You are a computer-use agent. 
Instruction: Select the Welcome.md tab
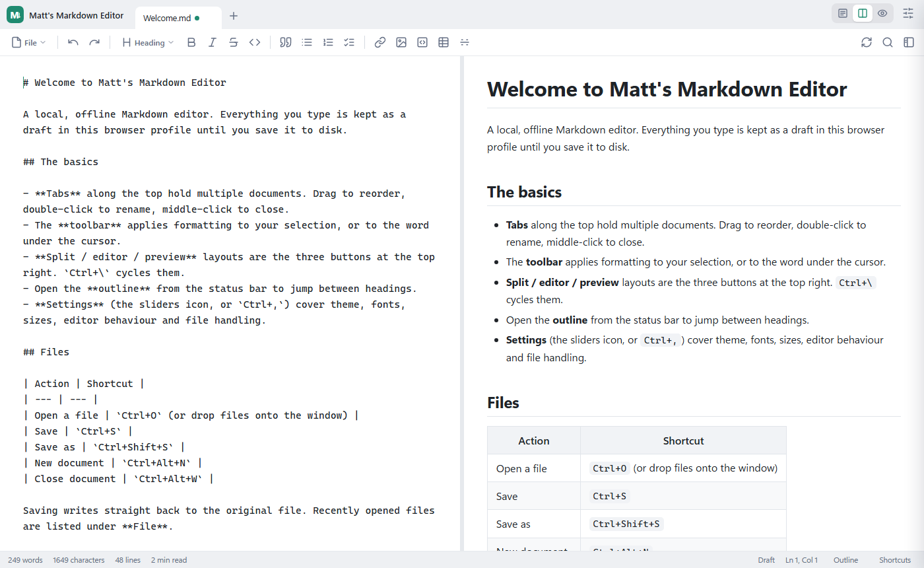coord(178,18)
